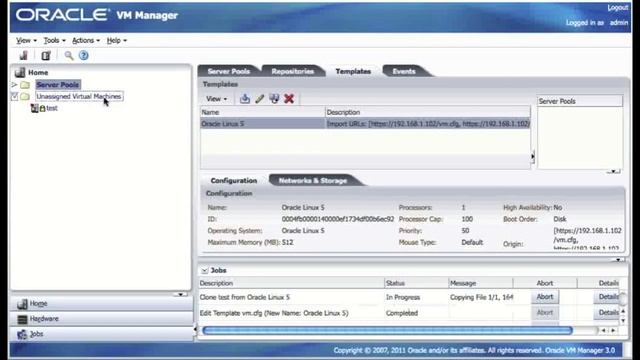
Task: Switch to the Server Pools tab
Action: [x=229, y=71]
